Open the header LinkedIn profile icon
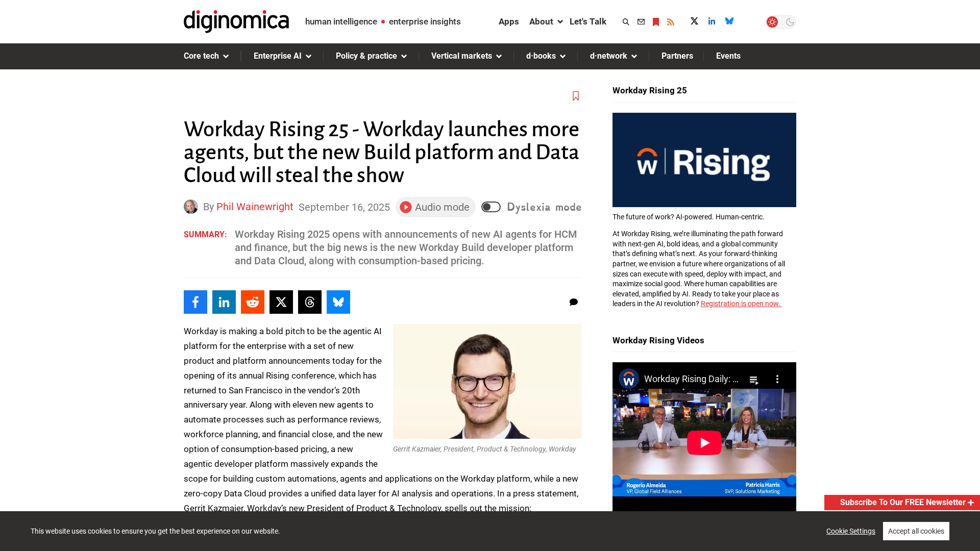This screenshot has height=551, width=980. [712, 21]
